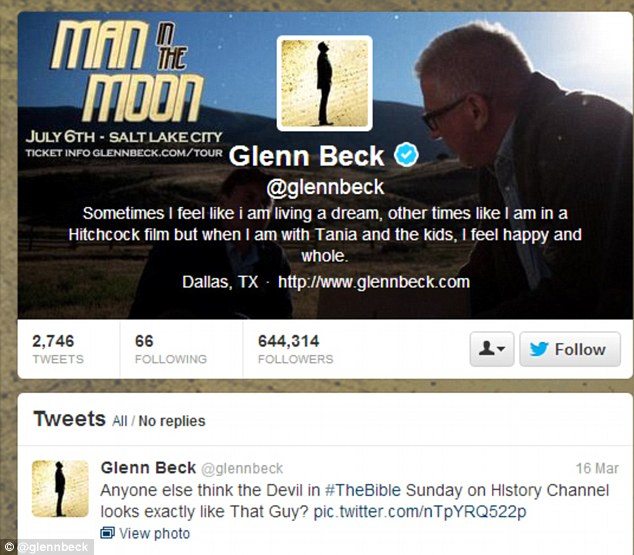Click the tweet author avatar thumbnail

point(60,488)
